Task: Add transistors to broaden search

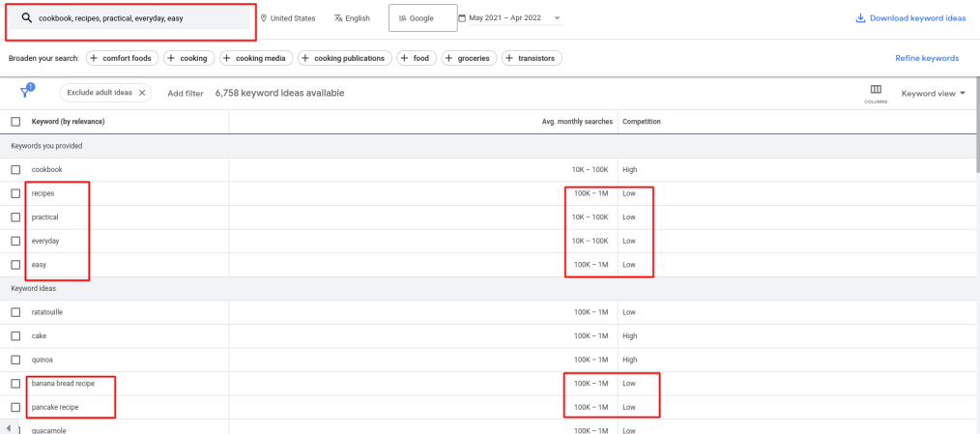Action: [532, 58]
